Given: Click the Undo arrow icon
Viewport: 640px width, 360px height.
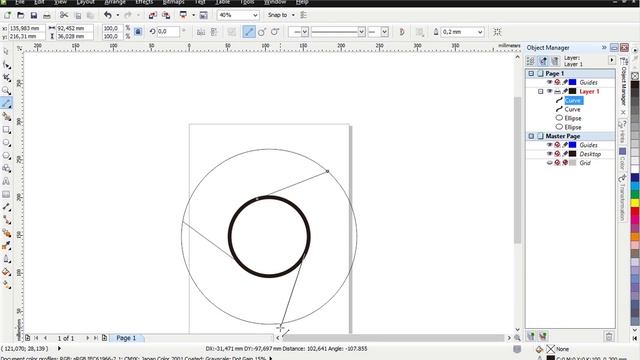Looking at the screenshot, I should (x=108, y=16).
